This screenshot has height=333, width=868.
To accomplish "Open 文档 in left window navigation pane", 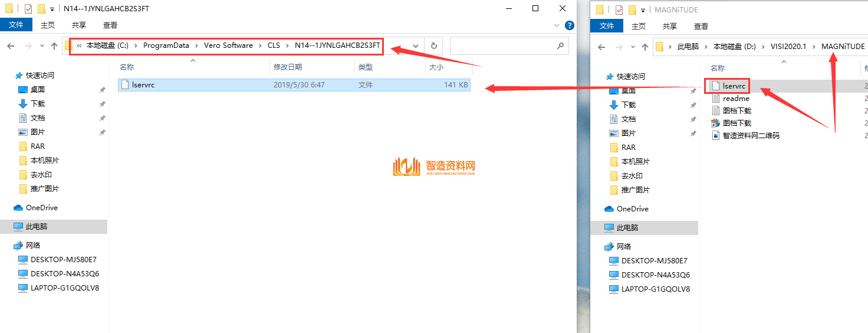I will [x=37, y=118].
